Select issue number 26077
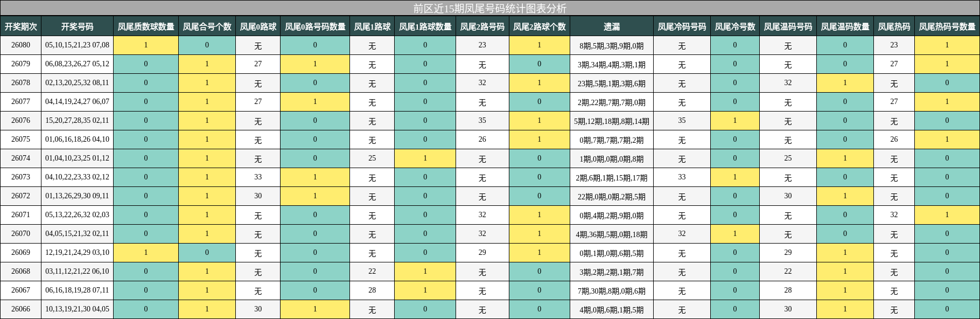The image size is (980, 319). pyautogui.click(x=20, y=102)
